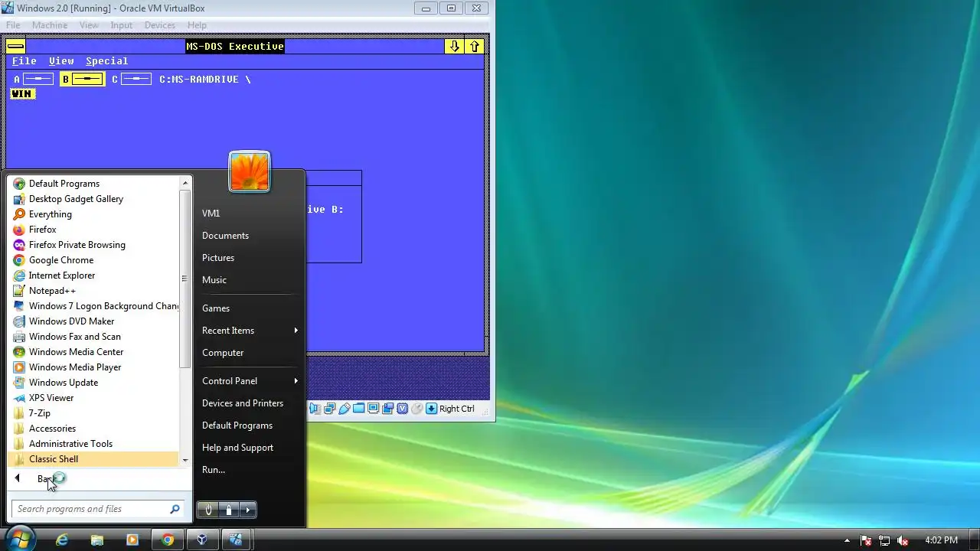Open the View menu in MS-DOS Executive
The height and width of the screenshot is (551, 980).
tap(62, 61)
